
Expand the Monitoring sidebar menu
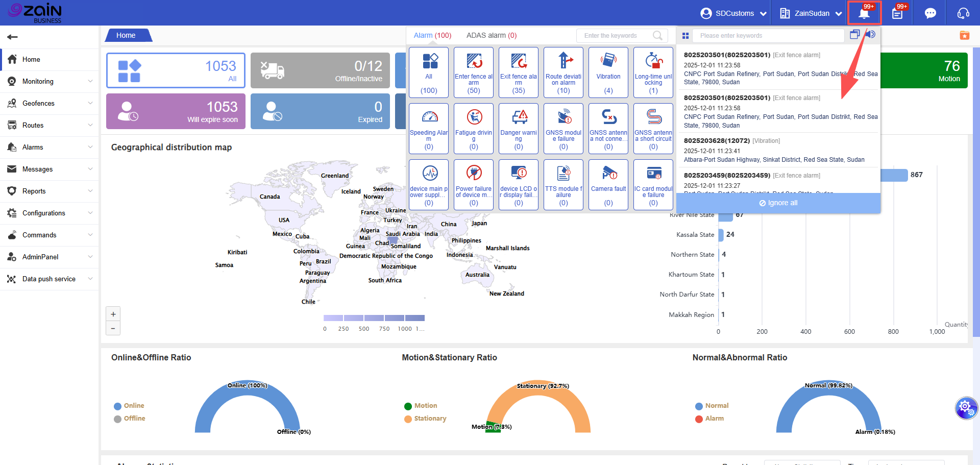(49, 81)
